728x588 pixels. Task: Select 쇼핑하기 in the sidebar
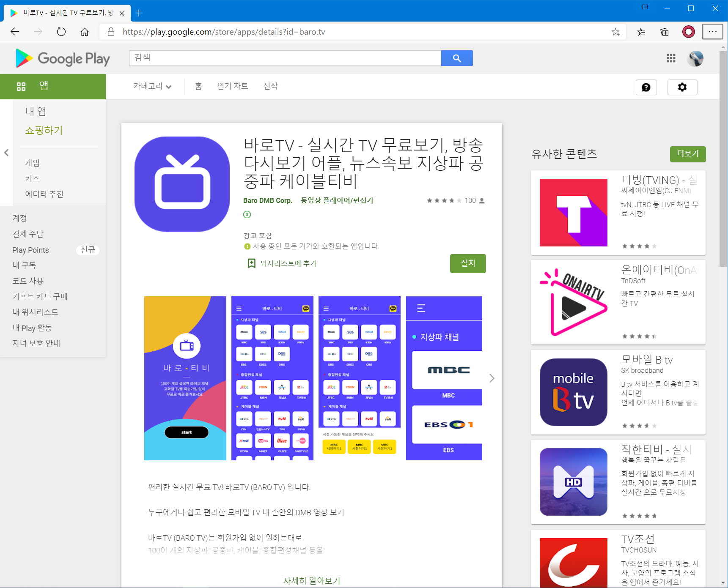(x=44, y=131)
